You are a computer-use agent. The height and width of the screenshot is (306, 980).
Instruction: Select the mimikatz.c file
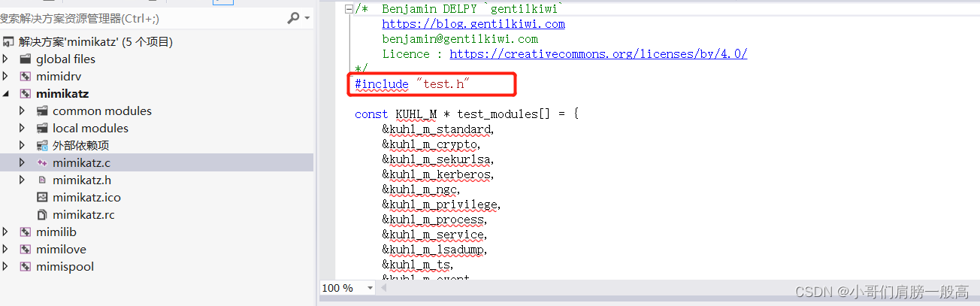tap(82, 163)
